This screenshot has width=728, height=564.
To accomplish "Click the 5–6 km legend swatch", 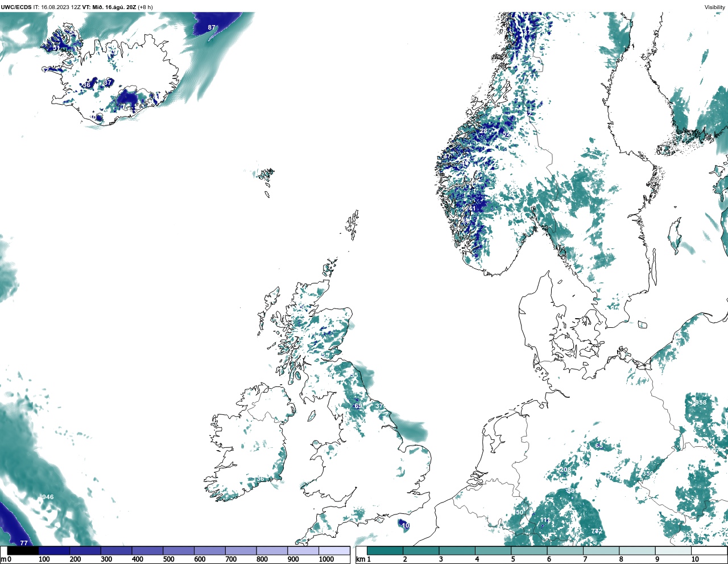I will pos(529,551).
